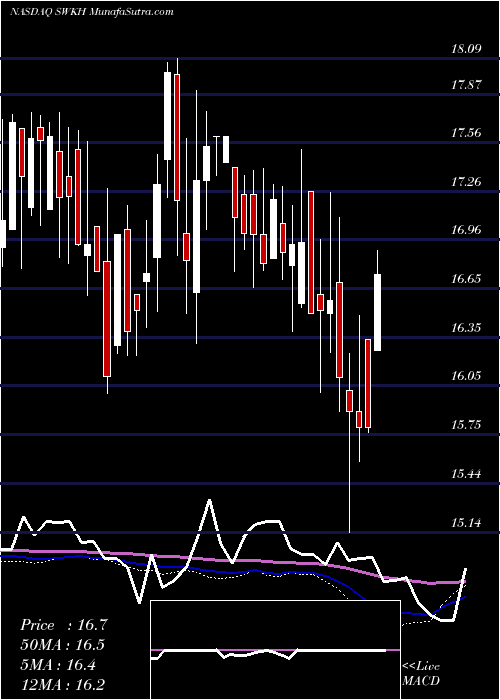Click the 18.09 price axis label

click(466, 48)
